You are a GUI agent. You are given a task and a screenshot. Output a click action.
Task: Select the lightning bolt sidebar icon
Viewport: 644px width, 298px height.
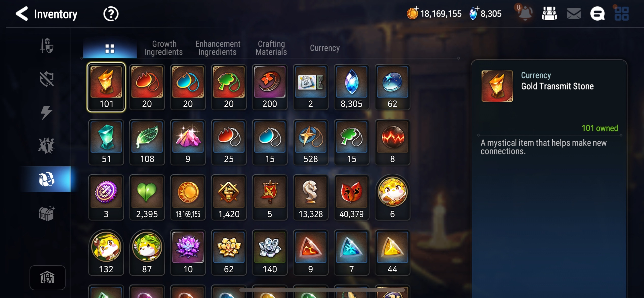[x=47, y=112]
